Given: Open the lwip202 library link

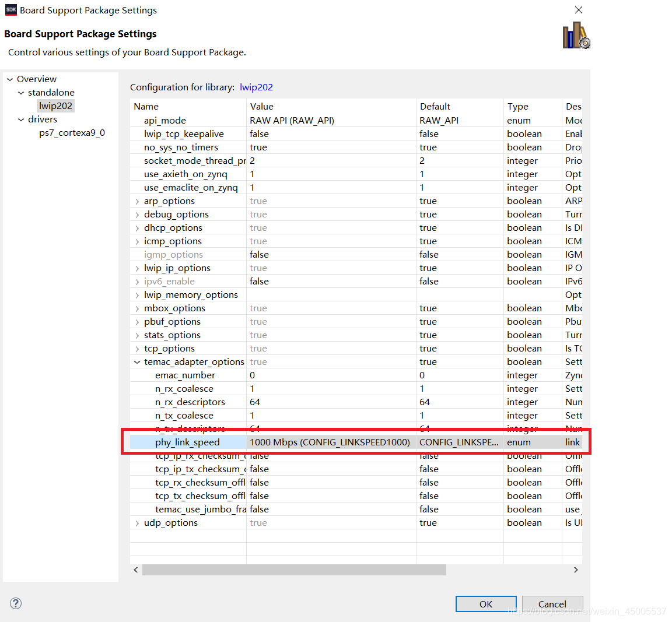Looking at the screenshot, I should click(x=256, y=87).
